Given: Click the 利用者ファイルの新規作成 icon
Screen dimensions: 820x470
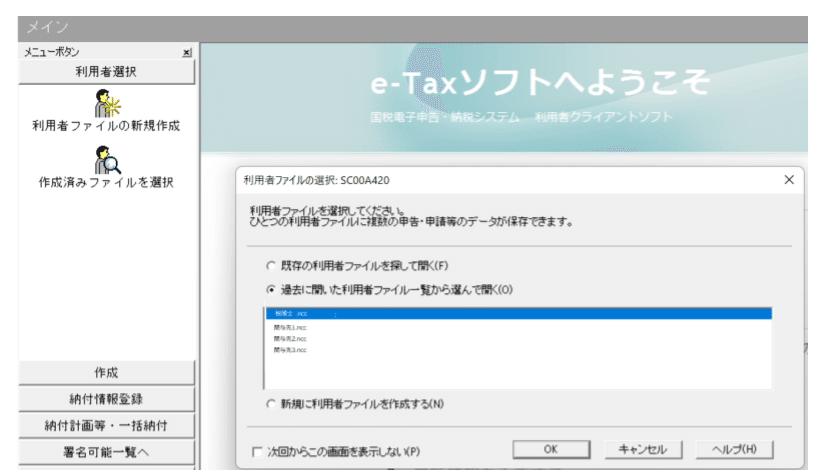Looking at the screenshot, I should (107, 103).
